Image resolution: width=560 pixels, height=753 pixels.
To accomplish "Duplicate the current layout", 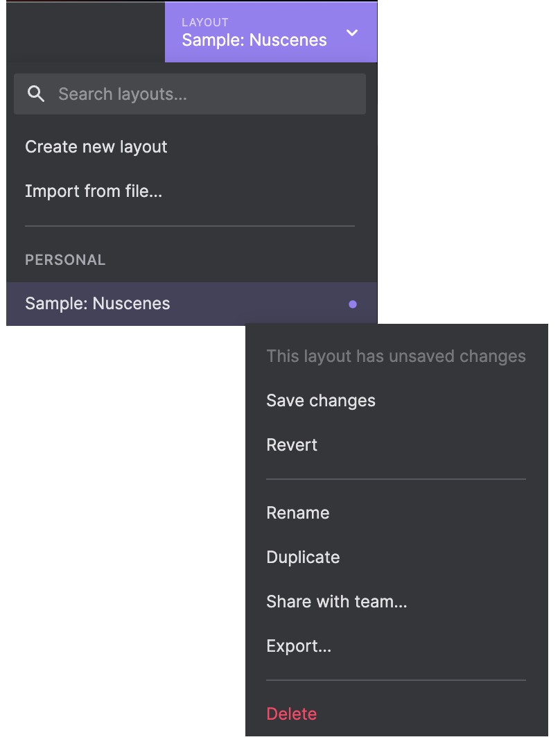I will point(303,557).
